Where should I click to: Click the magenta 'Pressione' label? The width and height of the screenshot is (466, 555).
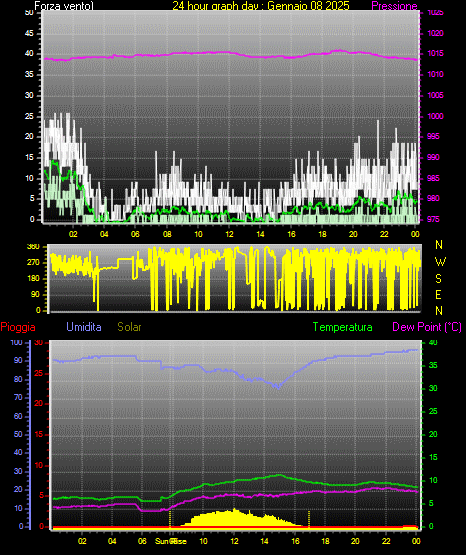(394, 6)
